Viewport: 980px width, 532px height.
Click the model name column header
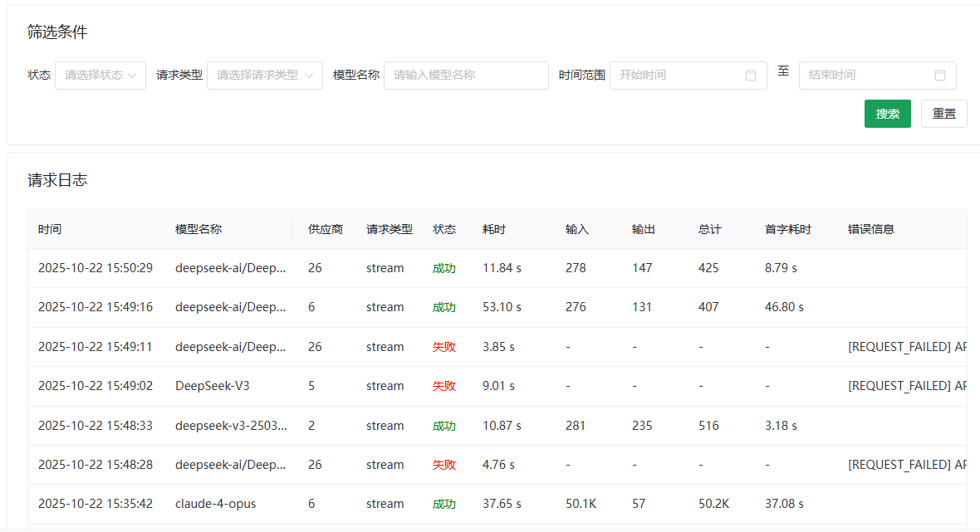pyautogui.click(x=198, y=229)
